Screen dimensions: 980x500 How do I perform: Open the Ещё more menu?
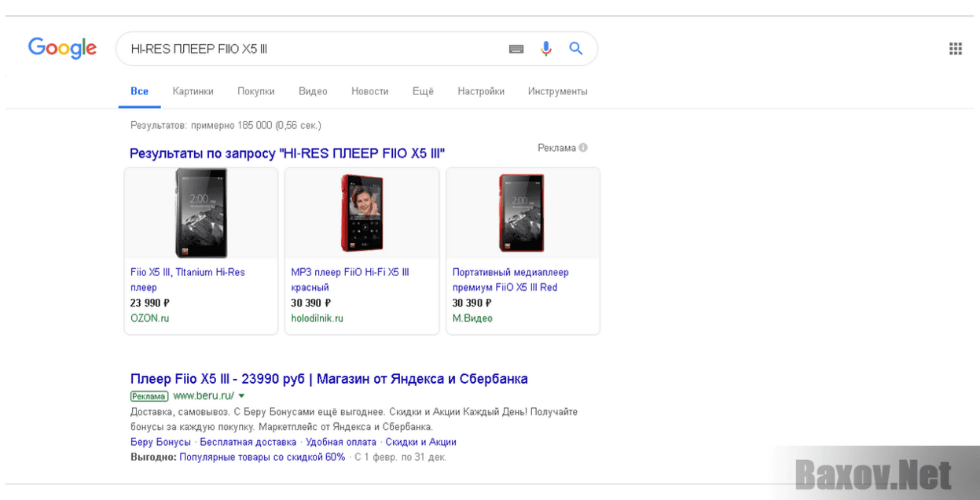[x=423, y=91]
